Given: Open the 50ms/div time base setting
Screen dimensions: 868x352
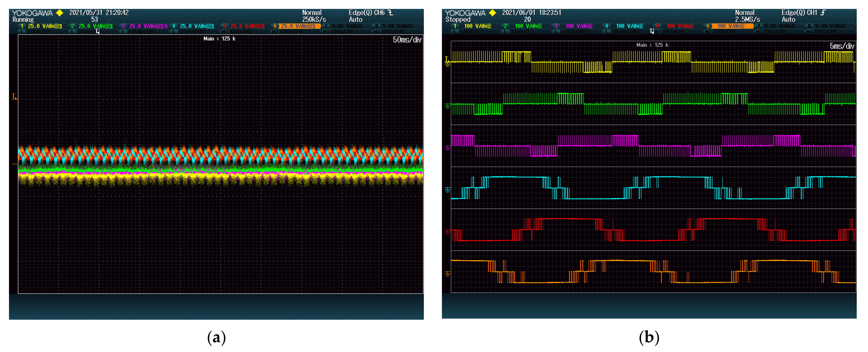Looking at the screenshot, I should click(x=407, y=40).
